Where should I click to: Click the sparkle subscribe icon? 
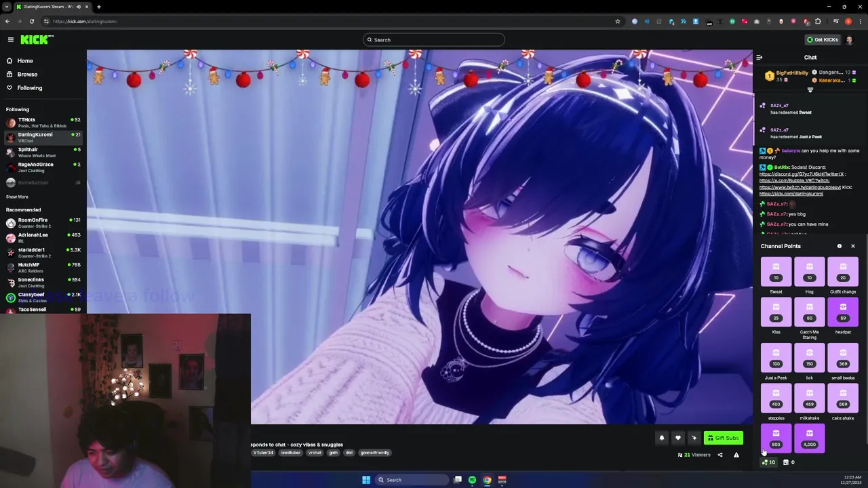pyautogui.click(x=694, y=438)
